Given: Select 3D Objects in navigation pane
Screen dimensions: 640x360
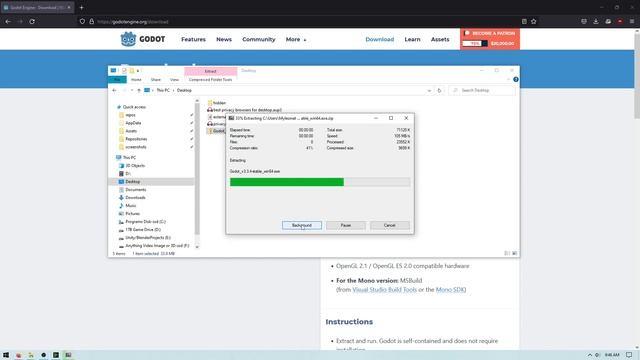Looking at the screenshot, I should 135,166.
